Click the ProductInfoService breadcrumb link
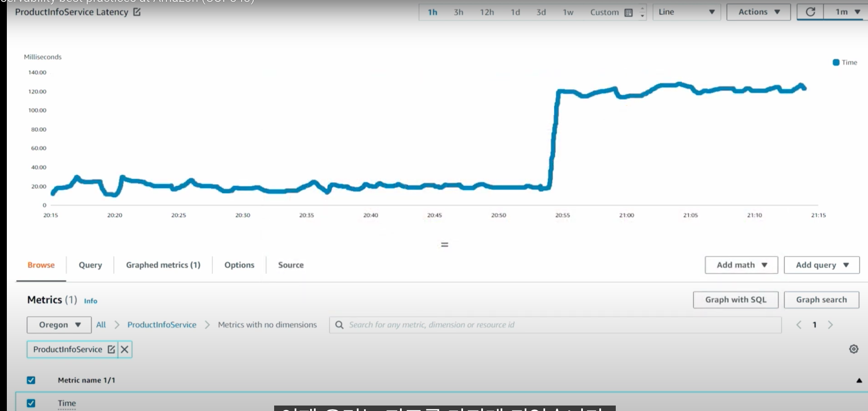Viewport: 868px width, 411px height. click(162, 325)
